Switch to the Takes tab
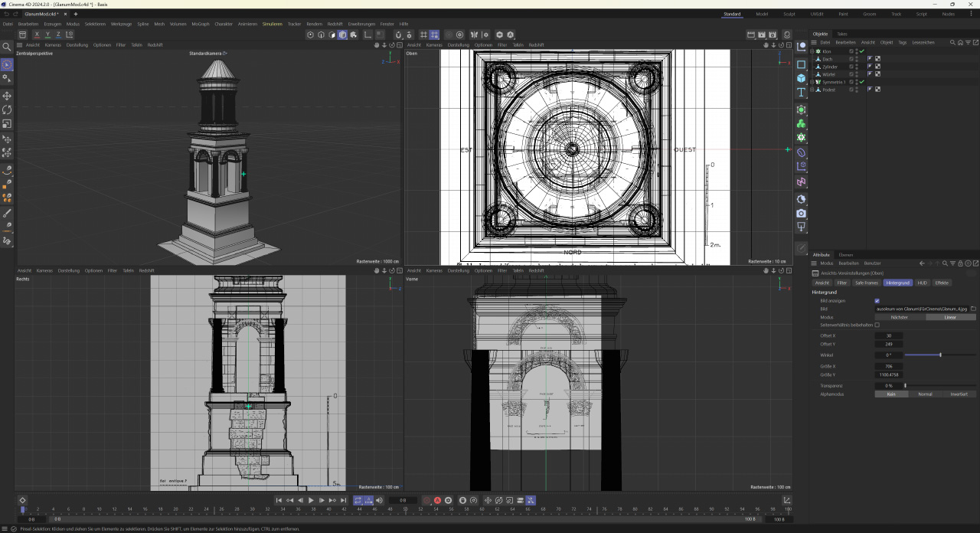Viewport: 980px width, 533px height. pos(842,34)
